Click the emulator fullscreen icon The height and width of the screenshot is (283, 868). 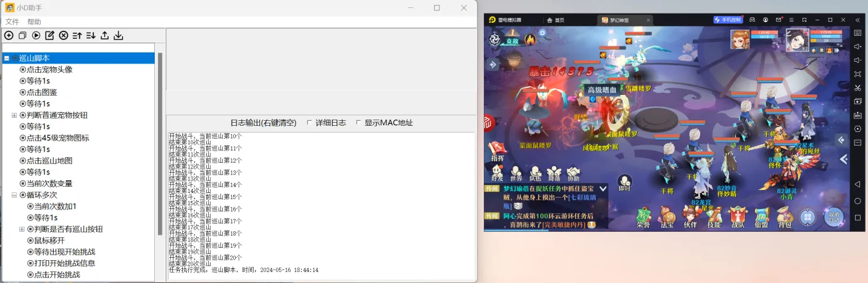[x=858, y=74]
